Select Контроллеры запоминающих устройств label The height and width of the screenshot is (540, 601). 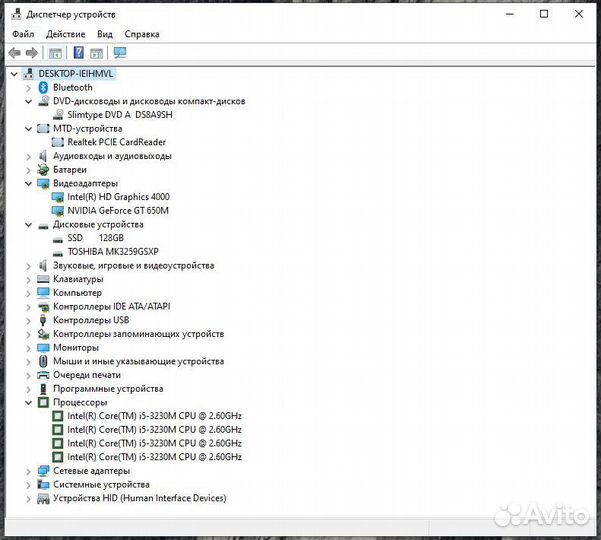pos(138,334)
